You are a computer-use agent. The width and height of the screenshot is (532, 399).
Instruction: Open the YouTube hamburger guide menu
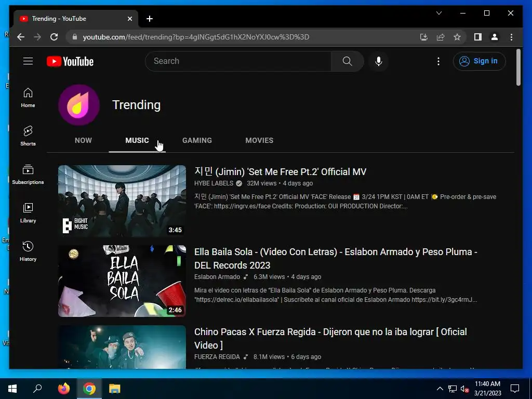click(28, 61)
